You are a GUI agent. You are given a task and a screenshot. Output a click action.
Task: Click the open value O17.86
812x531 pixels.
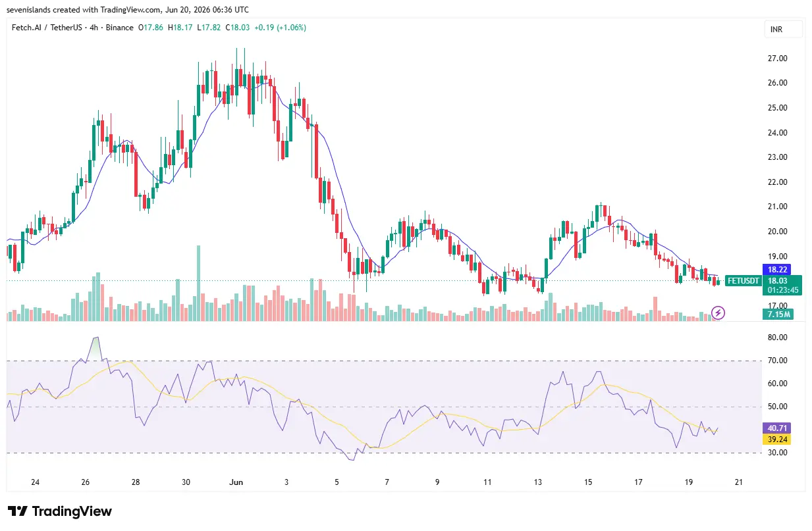(151, 28)
